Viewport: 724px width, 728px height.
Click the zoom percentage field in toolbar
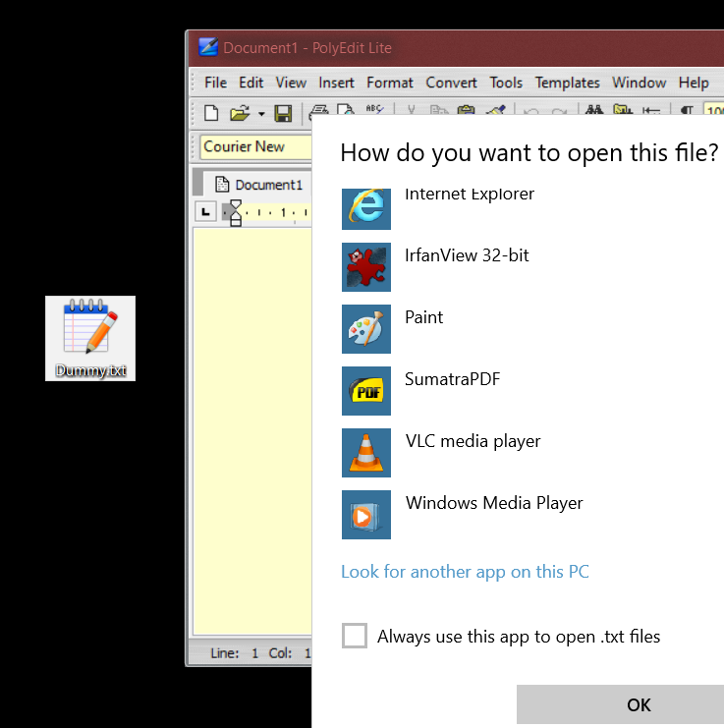[x=714, y=109]
